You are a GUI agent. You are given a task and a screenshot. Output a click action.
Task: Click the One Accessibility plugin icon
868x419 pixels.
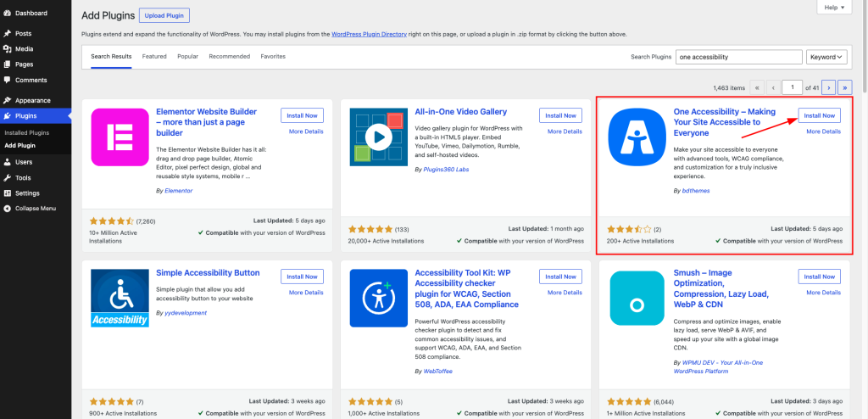pyautogui.click(x=637, y=137)
